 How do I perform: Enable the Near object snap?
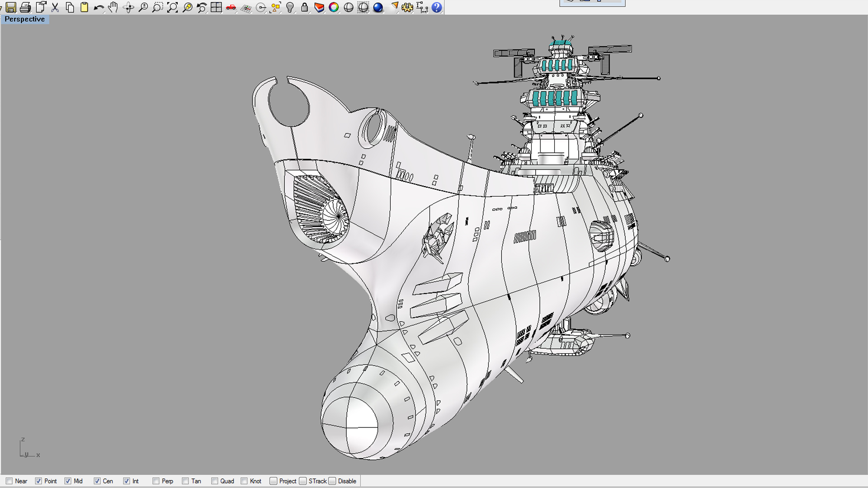(9, 481)
